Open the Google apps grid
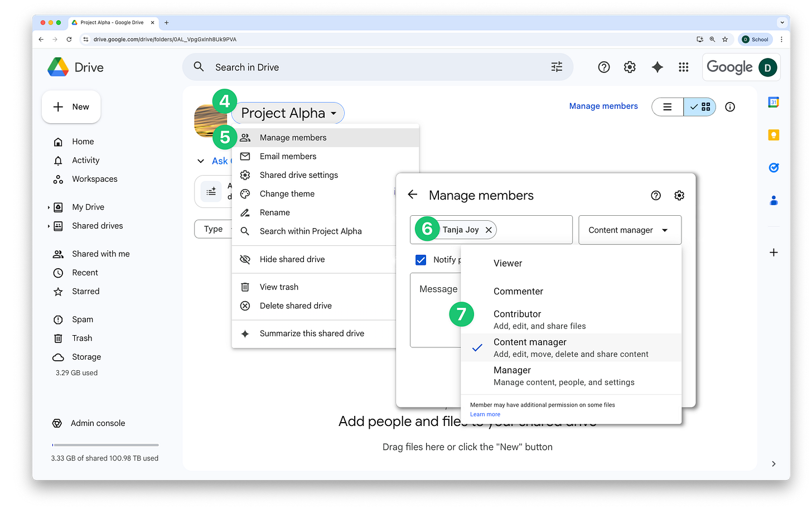Viewport: 812px width, 518px height. [684, 67]
